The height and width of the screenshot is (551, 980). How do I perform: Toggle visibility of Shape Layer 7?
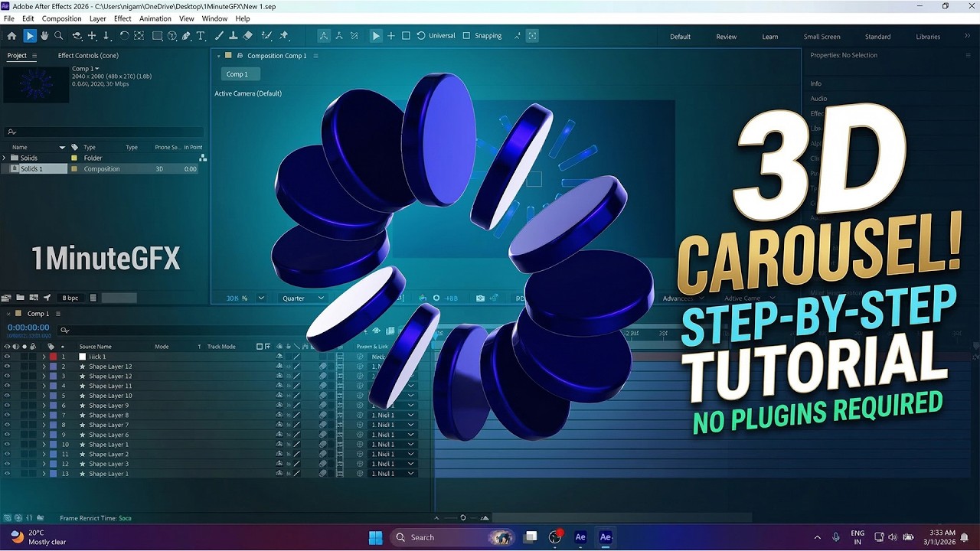coord(7,425)
